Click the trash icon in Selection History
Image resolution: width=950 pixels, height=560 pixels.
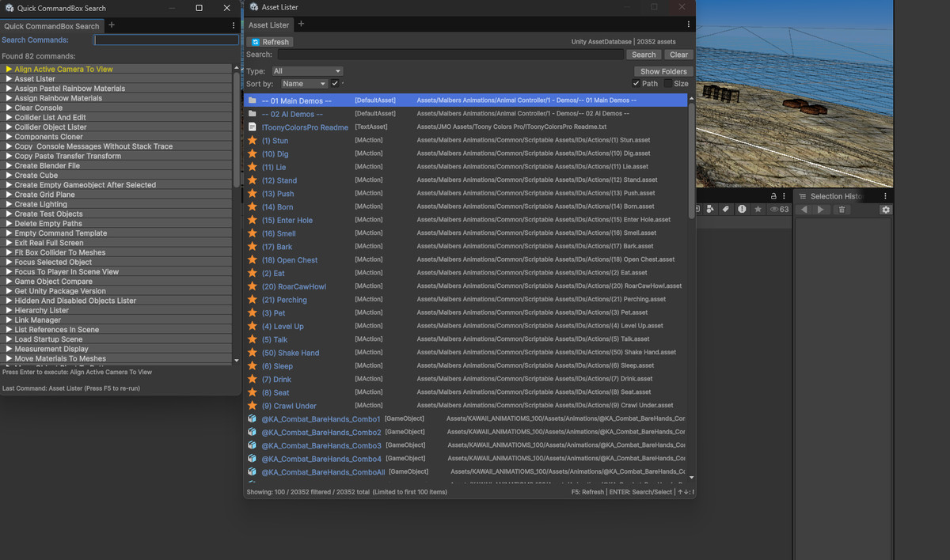[842, 210]
